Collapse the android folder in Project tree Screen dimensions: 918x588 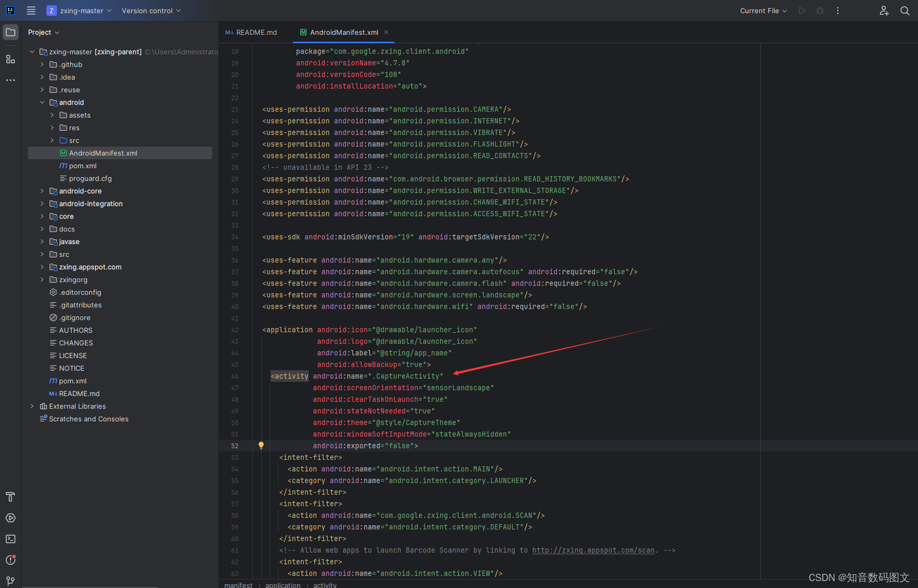tap(43, 102)
